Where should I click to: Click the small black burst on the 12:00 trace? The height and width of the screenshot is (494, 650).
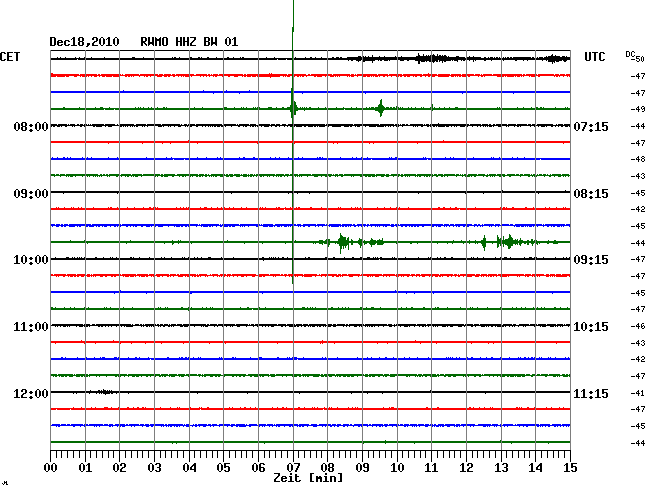tap(104, 392)
